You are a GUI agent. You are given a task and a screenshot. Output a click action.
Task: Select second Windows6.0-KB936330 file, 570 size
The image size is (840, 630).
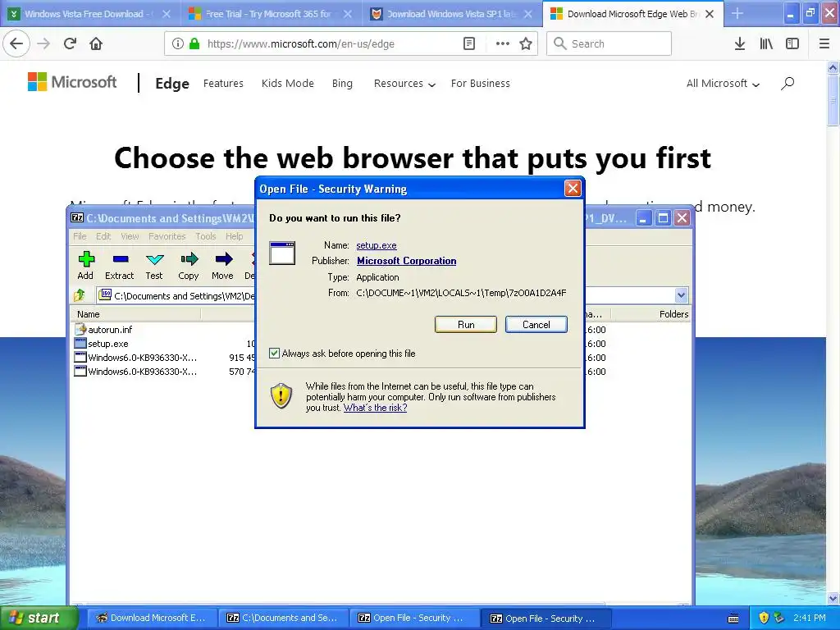pyautogui.click(x=136, y=372)
